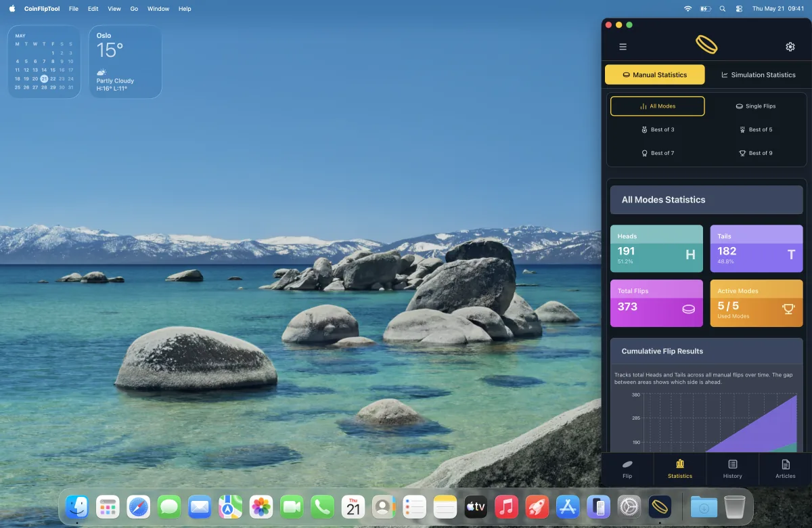
Task: Click the Cumulative Flip Results heading
Action: pyautogui.click(x=662, y=351)
